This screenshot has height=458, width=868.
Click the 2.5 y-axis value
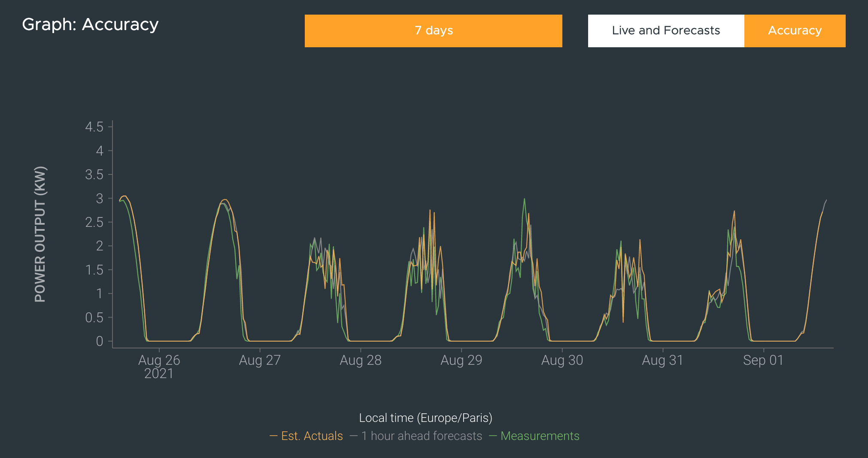pyautogui.click(x=94, y=222)
